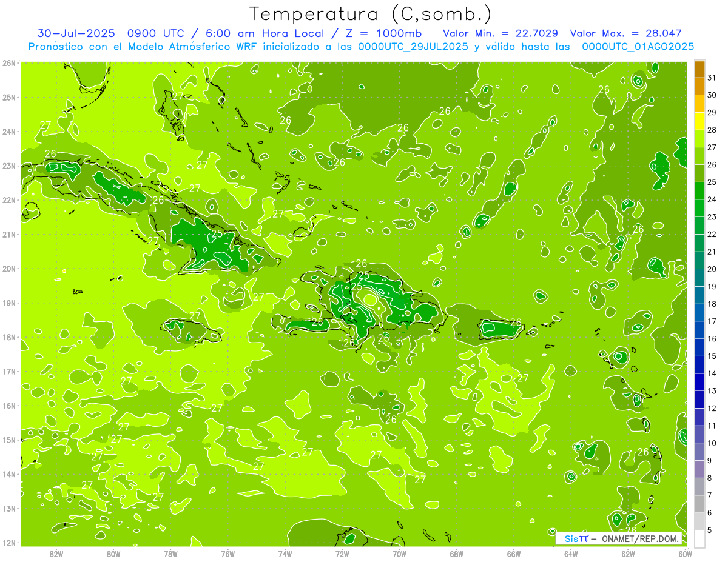
Task: Click the latitude label '24N'
Action: click(x=9, y=132)
